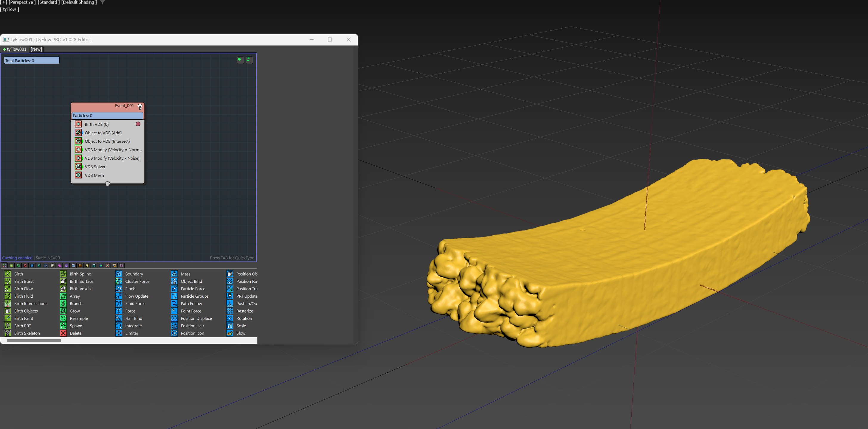This screenshot has width=868, height=429.
Task: Pick the Rotation operator icon
Action: click(230, 318)
